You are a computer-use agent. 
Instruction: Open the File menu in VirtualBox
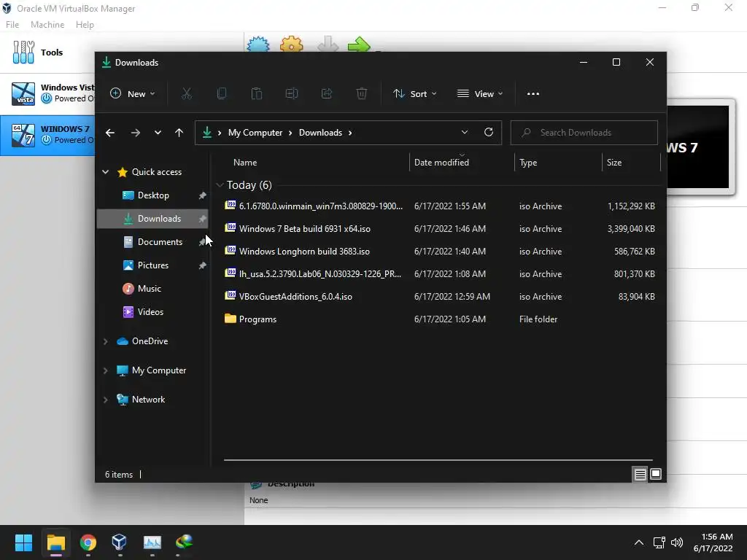coord(12,25)
